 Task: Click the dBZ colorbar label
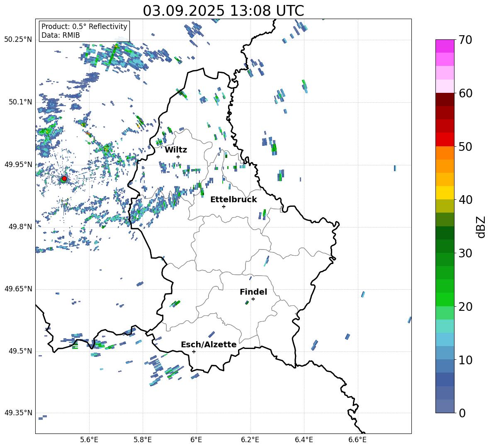(480, 227)
